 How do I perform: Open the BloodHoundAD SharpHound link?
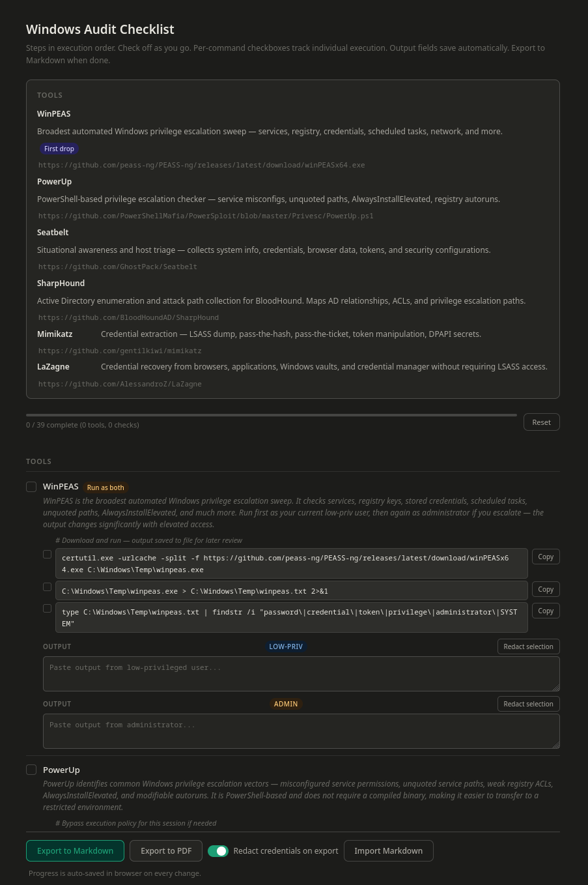coord(128,317)
